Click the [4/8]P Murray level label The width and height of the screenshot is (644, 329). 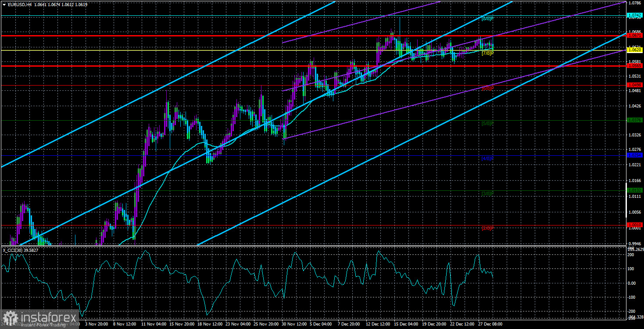coord(487,158)
